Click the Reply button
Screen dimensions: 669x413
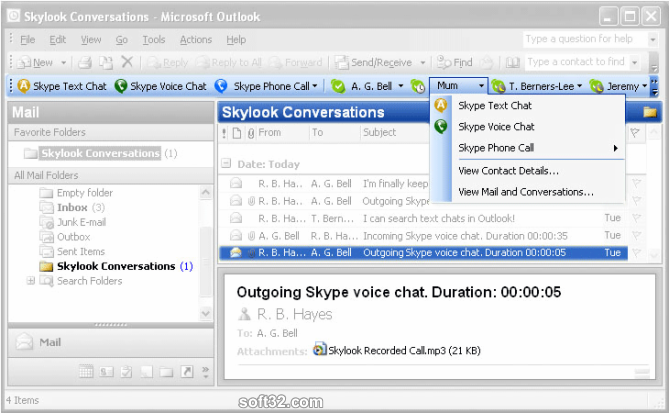pos(167,63)
